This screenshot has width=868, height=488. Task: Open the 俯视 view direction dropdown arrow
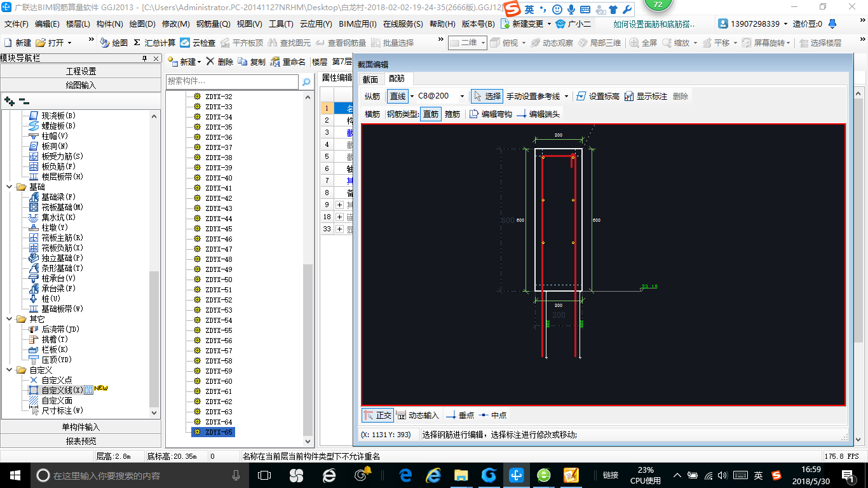[x=523, y=43]
